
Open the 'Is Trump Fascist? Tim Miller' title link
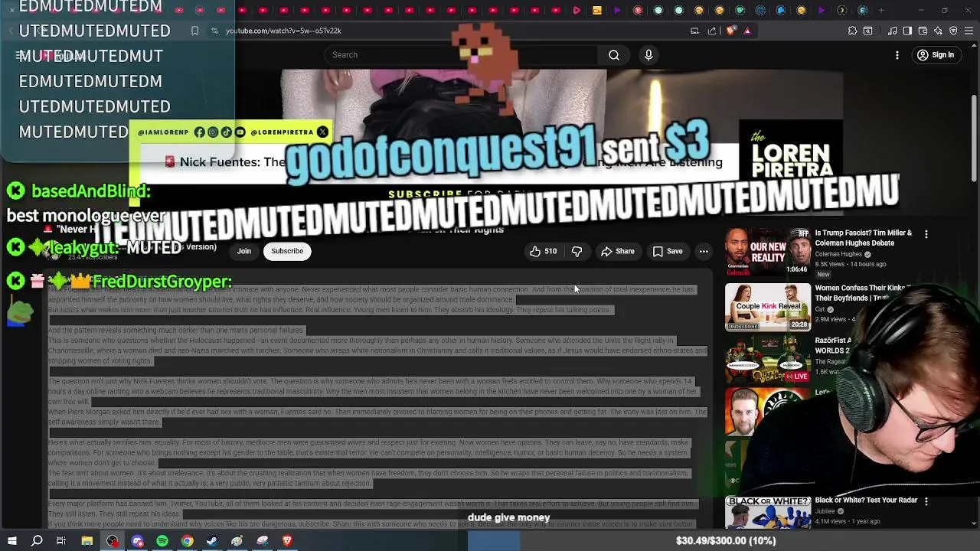pos(864,238)
